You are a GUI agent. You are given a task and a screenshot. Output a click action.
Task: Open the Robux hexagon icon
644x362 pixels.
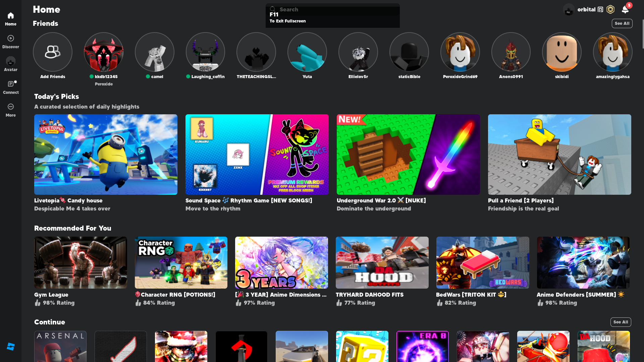[x=610, y=9]
